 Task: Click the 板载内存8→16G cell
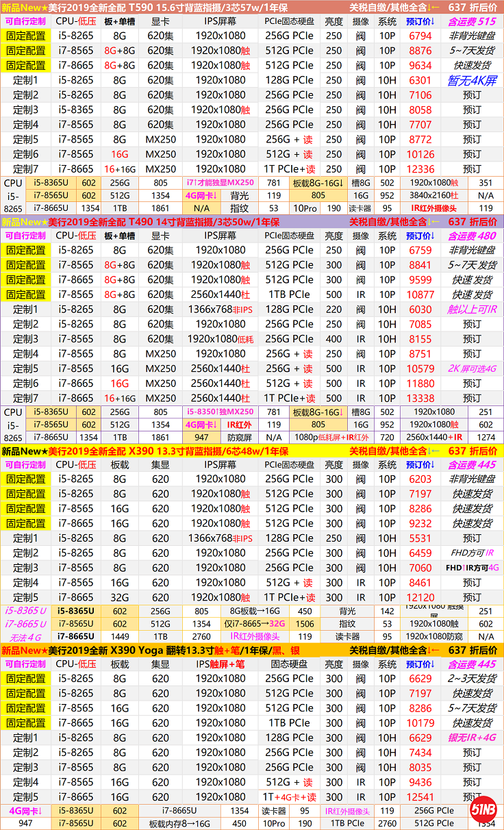(x=178, y=824)
